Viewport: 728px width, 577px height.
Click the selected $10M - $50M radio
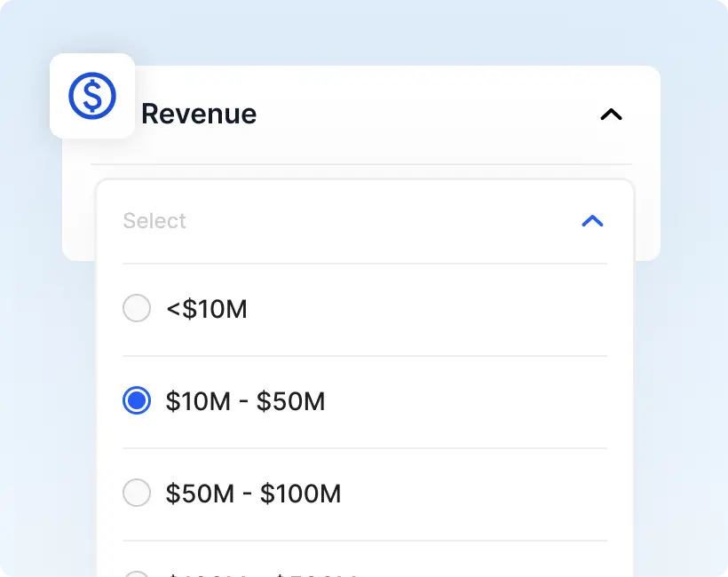[x=137, y=401]
